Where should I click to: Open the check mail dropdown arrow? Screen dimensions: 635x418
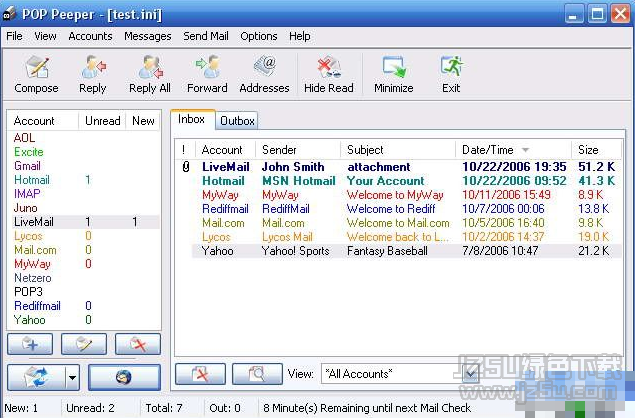pos(72,377)
